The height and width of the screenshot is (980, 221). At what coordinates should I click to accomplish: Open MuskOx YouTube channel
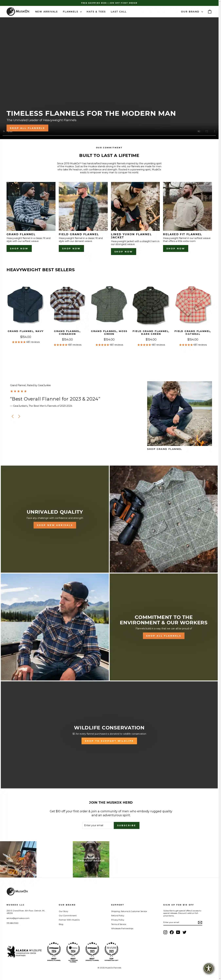(x=178, y=932)
